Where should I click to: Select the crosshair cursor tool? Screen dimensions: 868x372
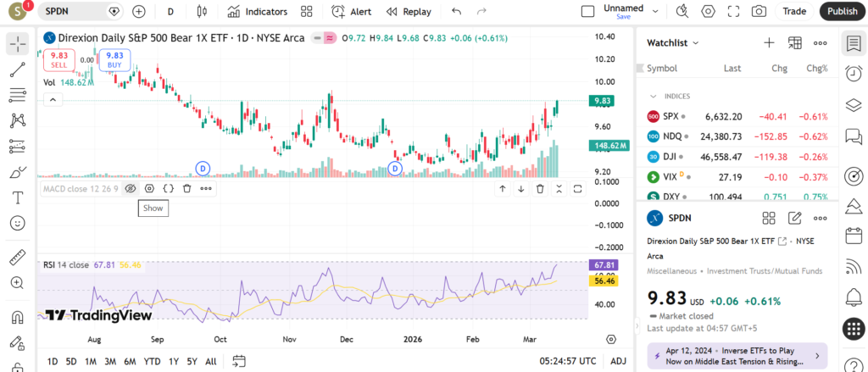pyautogui.click(x=18, y=42)
